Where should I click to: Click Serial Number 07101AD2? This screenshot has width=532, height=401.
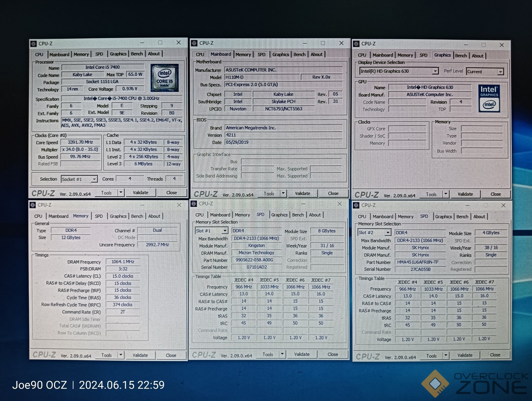(257, 267)
